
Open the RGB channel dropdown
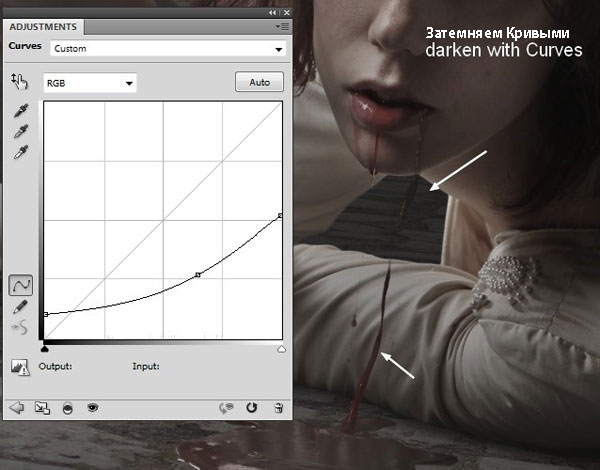90,83
